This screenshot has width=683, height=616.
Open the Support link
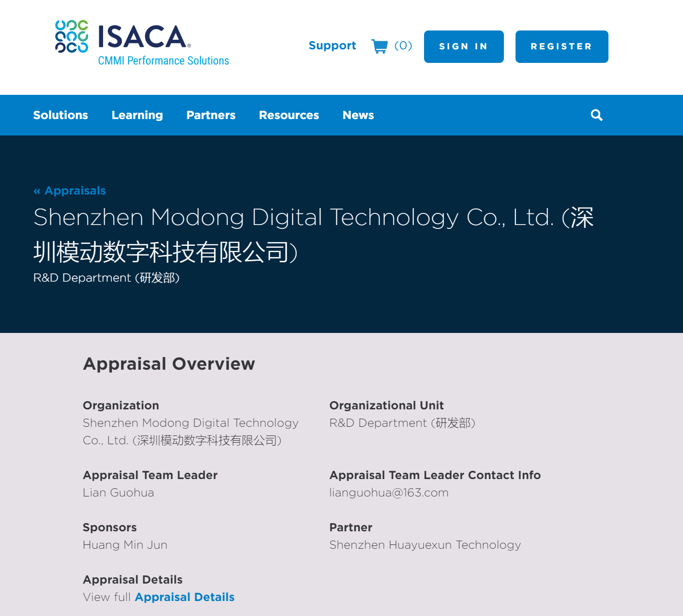pyautogui.click(x=332, y=45)
